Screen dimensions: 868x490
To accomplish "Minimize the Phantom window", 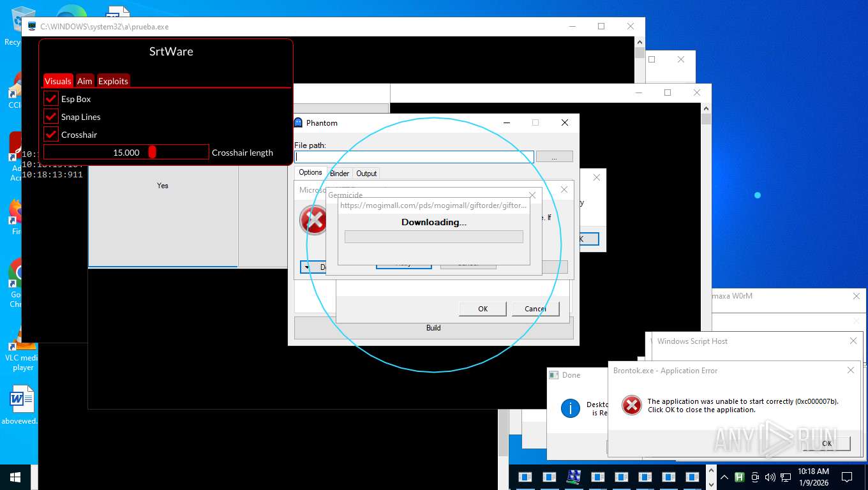I will coord(507,122).
